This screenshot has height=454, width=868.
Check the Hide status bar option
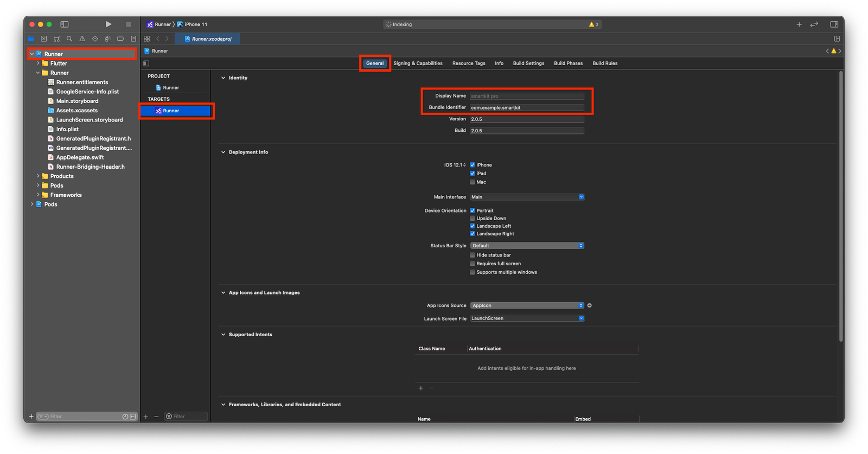point(473,255)
